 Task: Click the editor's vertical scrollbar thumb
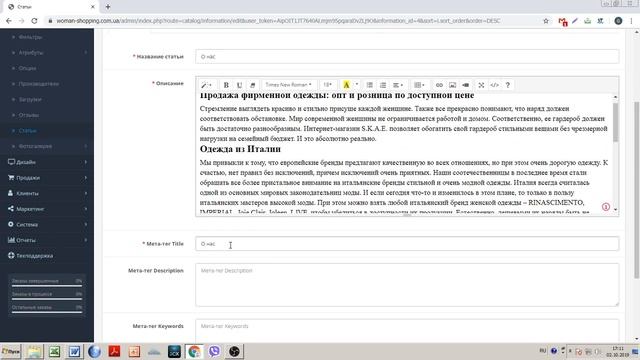click(x=616, y=122)
